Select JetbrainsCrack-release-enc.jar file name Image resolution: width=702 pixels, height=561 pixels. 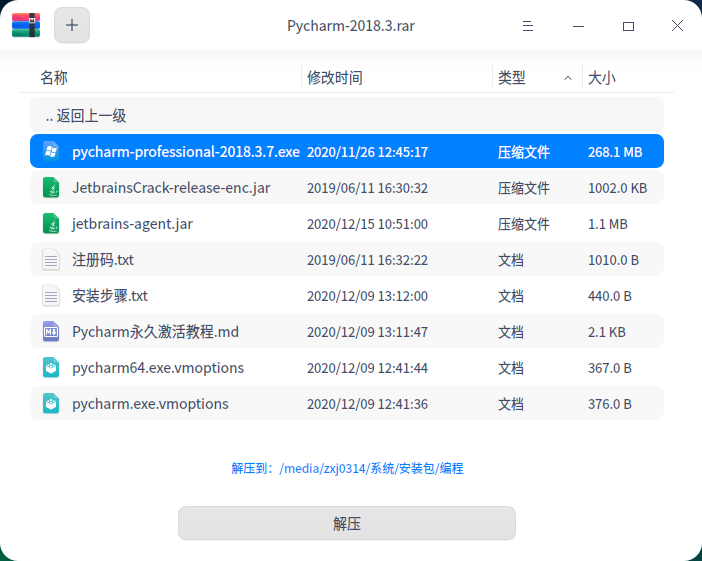(x=171, y=188)
